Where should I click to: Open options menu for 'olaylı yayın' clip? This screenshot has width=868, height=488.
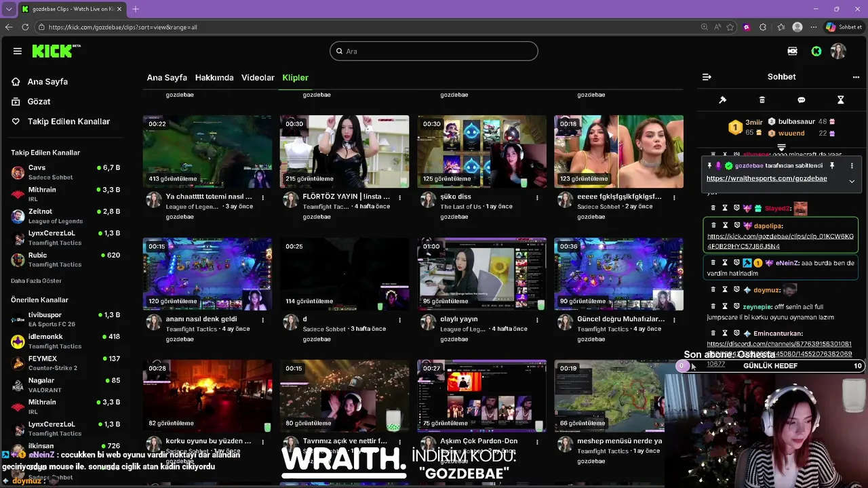(537, 320)
